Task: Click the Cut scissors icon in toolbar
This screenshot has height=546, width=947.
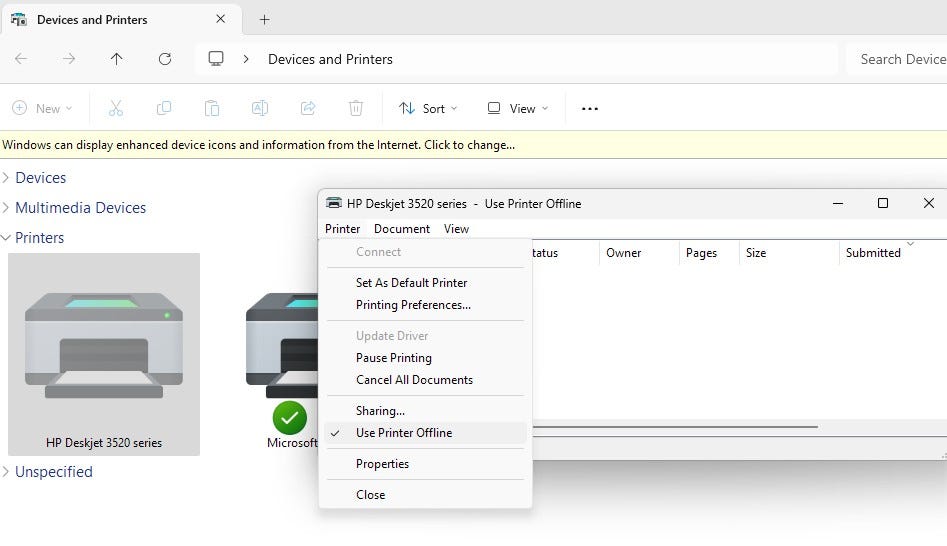Action: [x=115, y=108]
